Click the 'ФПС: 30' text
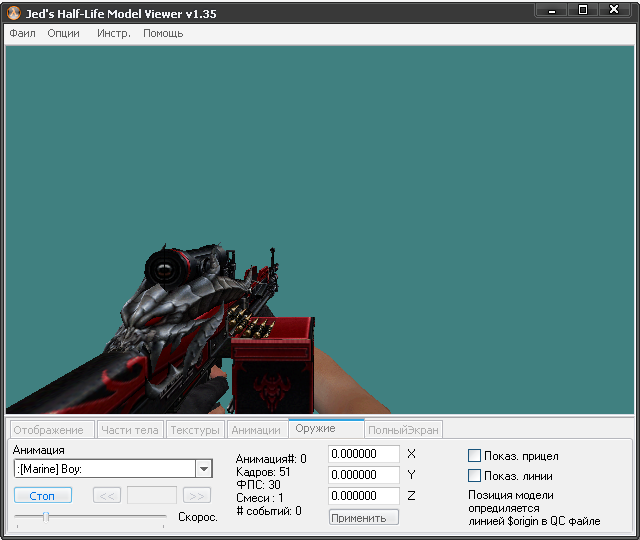 click(258, 485)
